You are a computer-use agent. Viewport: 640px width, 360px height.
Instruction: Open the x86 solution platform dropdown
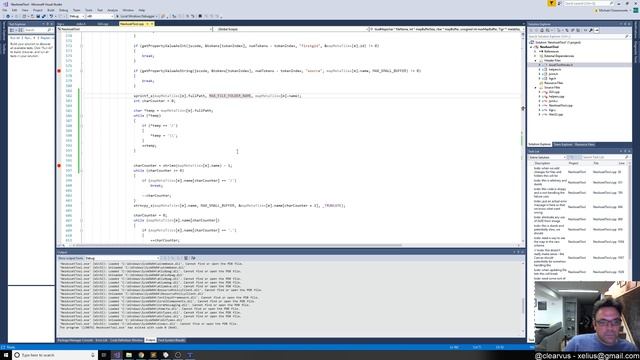click(x=100, y=16)
